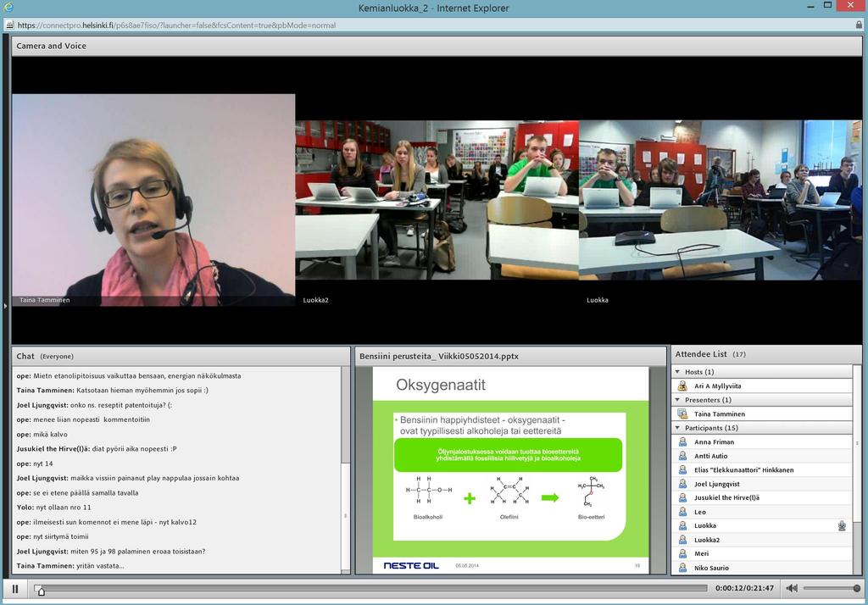The height and width of the screenshot is (605, 868).
Task: Click the recording progress track
Action: click(x=370, y=588)
